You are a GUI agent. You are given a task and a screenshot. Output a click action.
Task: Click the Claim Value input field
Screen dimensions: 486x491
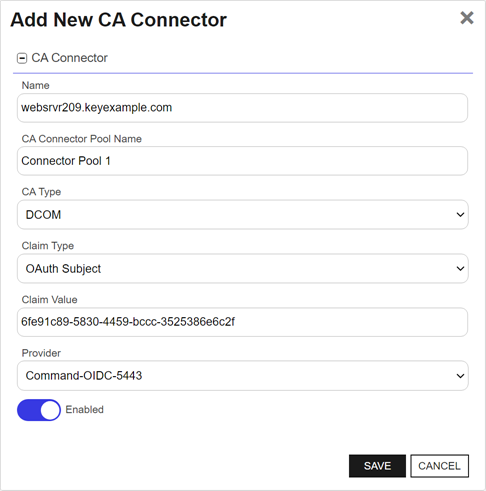tap(242, 322)
